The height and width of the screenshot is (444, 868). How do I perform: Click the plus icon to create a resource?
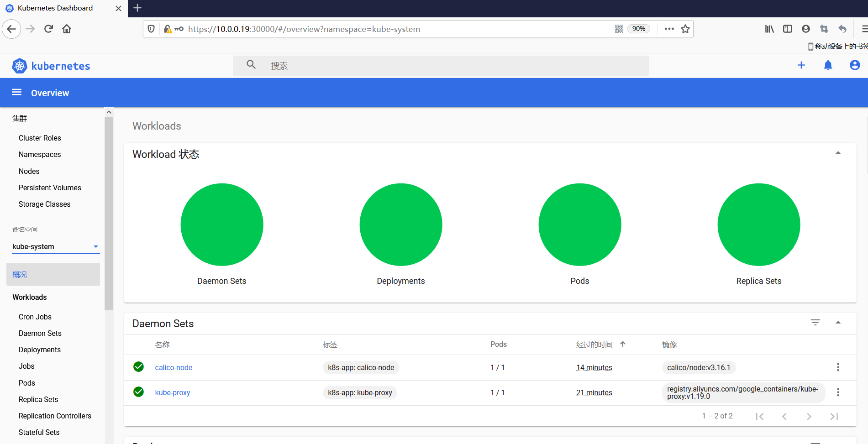[801, 65]
